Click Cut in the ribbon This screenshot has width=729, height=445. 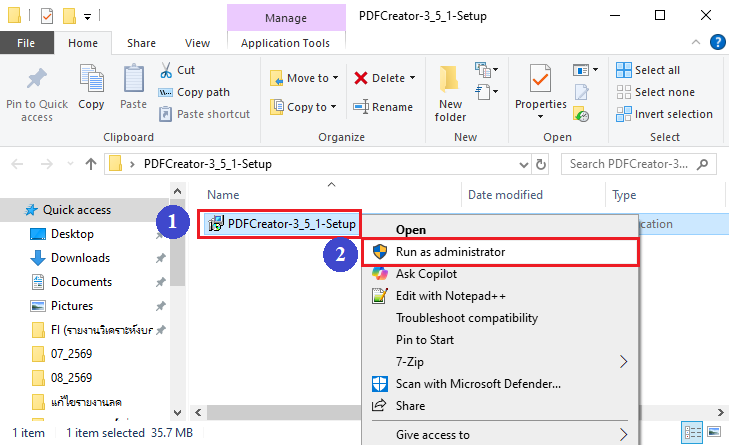pyautogui.click(x=178, y=70)
